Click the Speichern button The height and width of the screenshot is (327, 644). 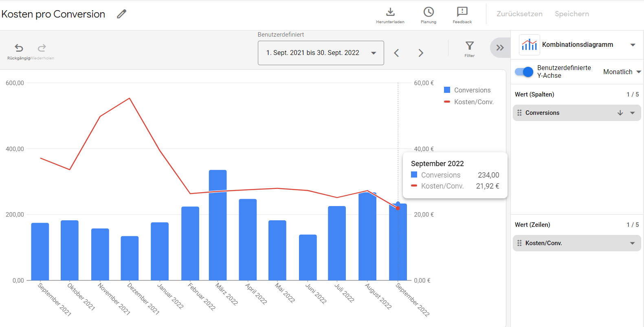click(572, 14)
